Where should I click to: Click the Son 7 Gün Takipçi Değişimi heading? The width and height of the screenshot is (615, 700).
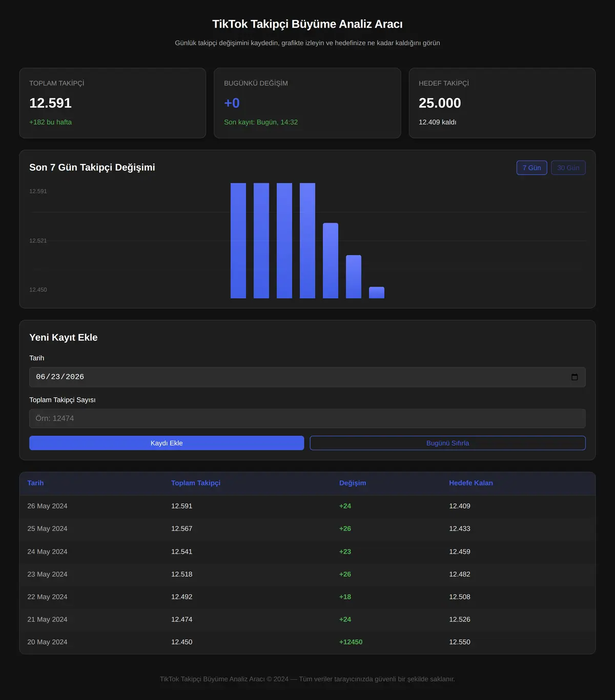click(92, 168)
